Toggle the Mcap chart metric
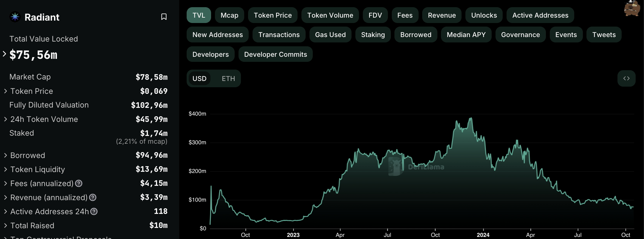Viewport: 644px width, 239px height. [230, 15]
